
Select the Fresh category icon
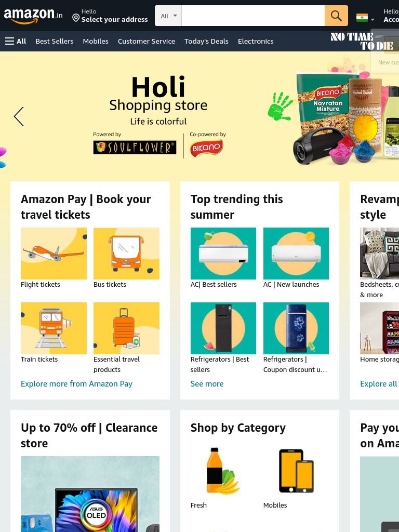(223, 471)
